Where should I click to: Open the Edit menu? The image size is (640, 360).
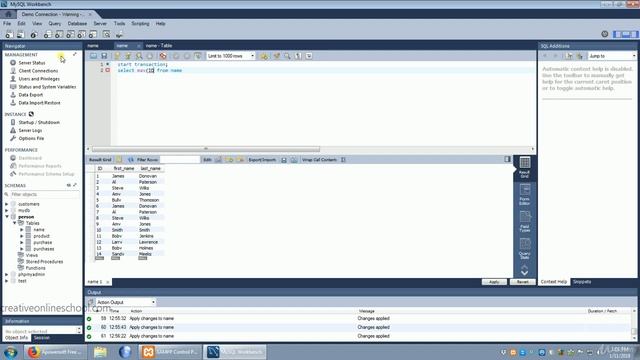pyautogui.click(x=21, y=24)
